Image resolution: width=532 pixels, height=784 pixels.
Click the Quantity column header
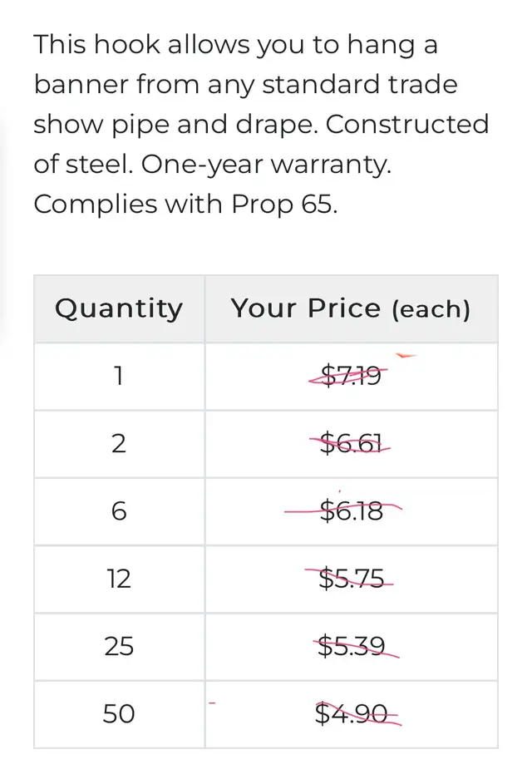click(119, 308)
